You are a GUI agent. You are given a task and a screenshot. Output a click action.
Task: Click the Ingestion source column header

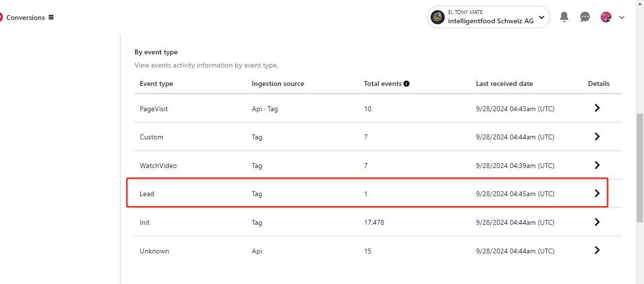pos(278,84)
